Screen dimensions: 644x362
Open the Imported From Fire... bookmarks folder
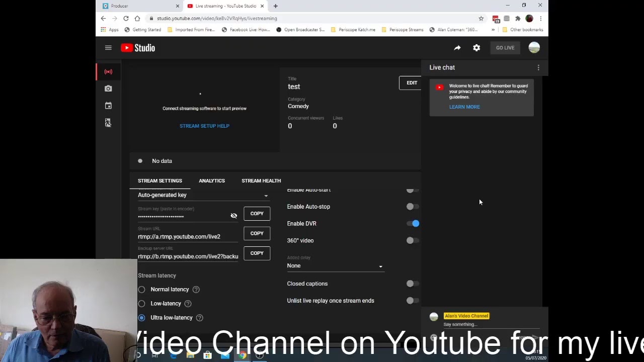[x=191, y=30]
